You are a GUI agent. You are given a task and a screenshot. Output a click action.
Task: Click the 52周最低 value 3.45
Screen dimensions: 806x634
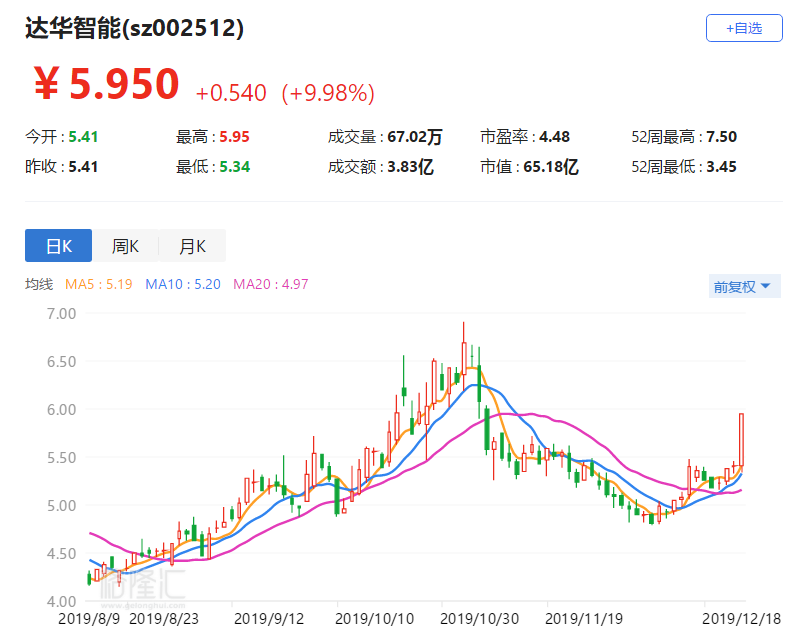721,167
